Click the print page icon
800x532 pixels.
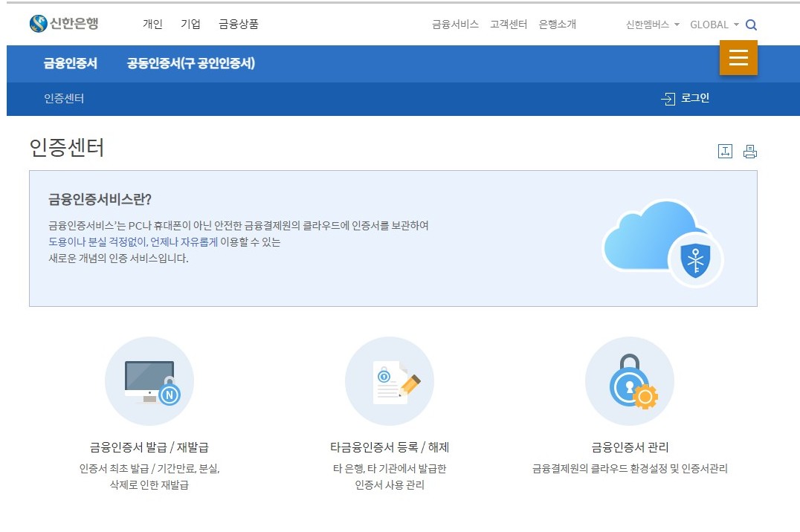pos(750,152)
